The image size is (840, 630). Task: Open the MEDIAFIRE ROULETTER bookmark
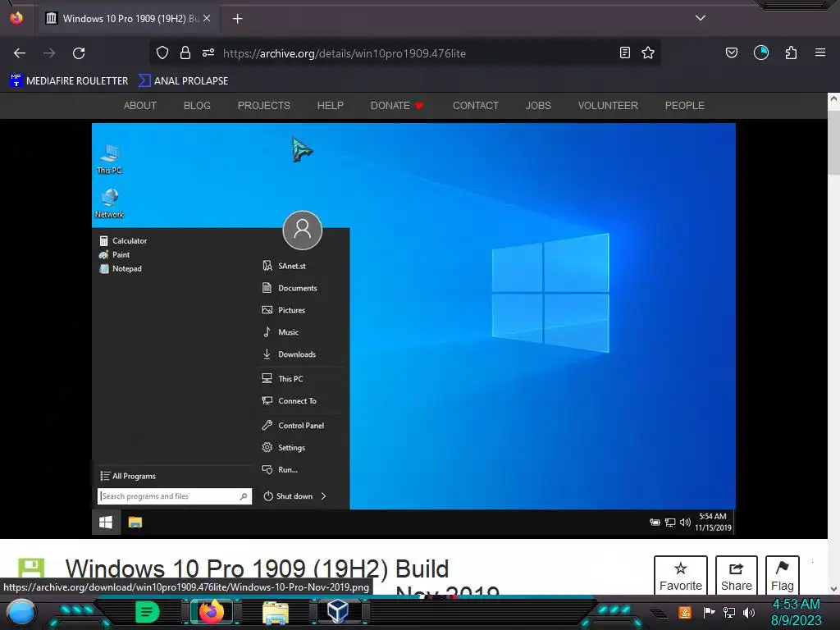tap(69, 81)
